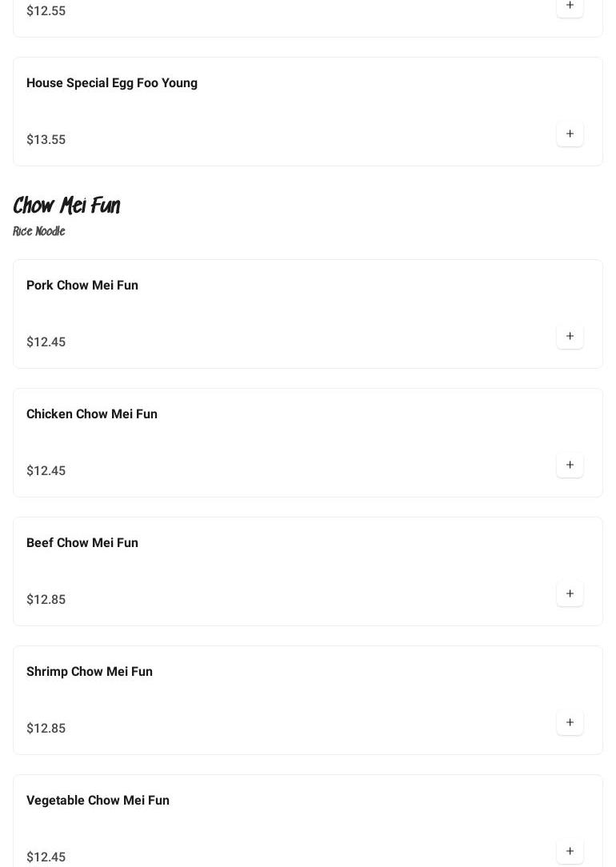Viewport: 616px width, 867px height.
Task: Click the $12.85 price under Beef Chow Mei Fun
Action: (x=46, y=599)
